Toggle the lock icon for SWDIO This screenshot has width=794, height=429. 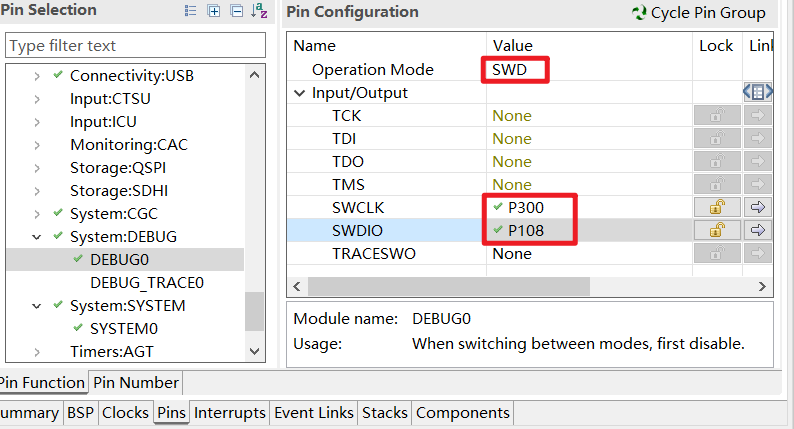(717, 230)
